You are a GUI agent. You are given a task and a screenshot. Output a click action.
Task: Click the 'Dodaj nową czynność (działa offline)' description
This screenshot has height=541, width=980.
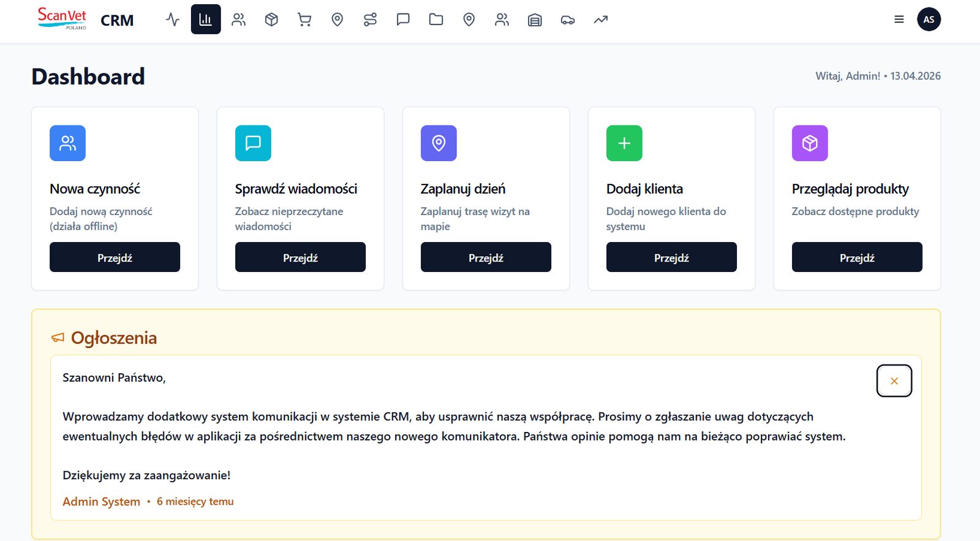[x=101, y=219]
